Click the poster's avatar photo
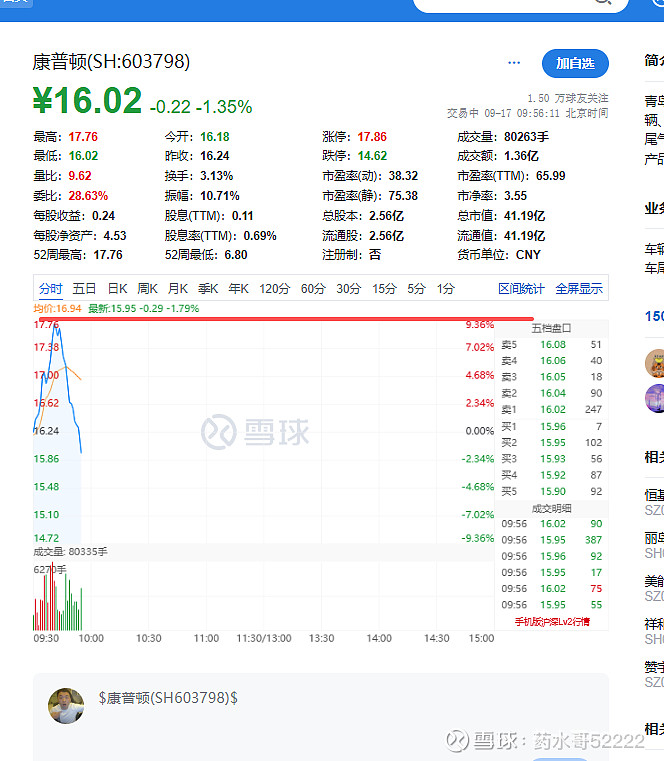Image resolution: width=664 pixels, height=761 pixels. 66,706
